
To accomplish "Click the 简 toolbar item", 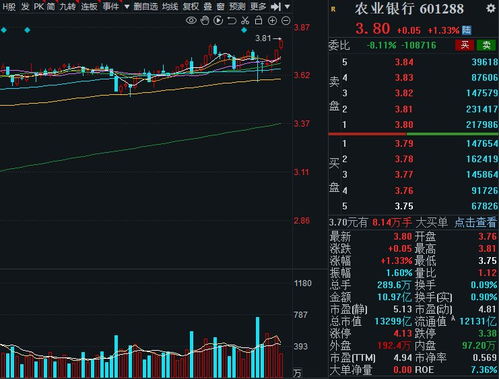I will [51, 6].
